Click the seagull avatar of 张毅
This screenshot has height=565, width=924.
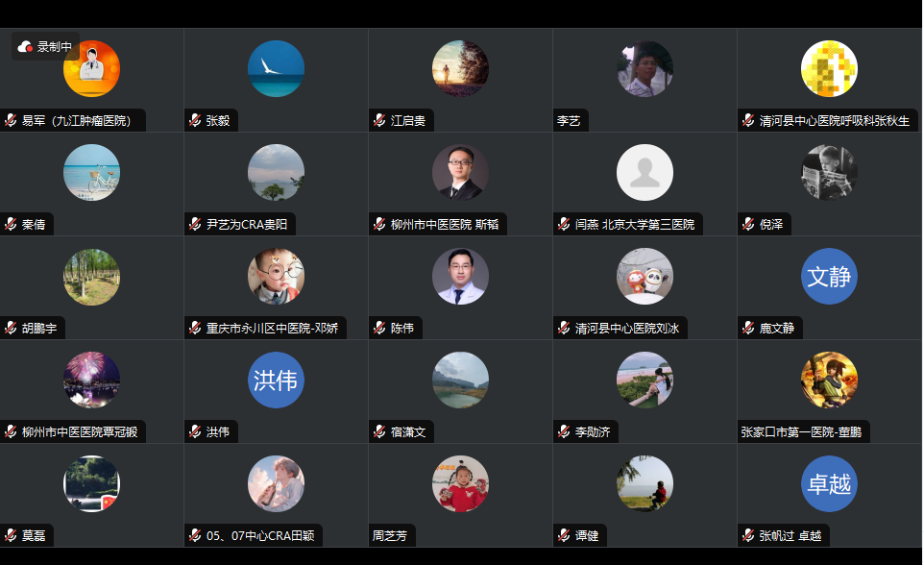click(x=276, y=68)
